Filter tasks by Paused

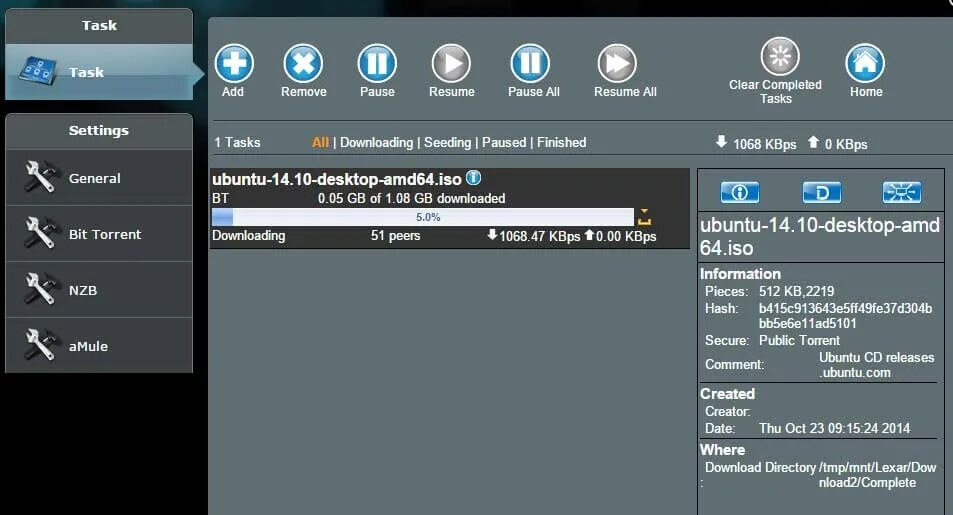[504, 142]
